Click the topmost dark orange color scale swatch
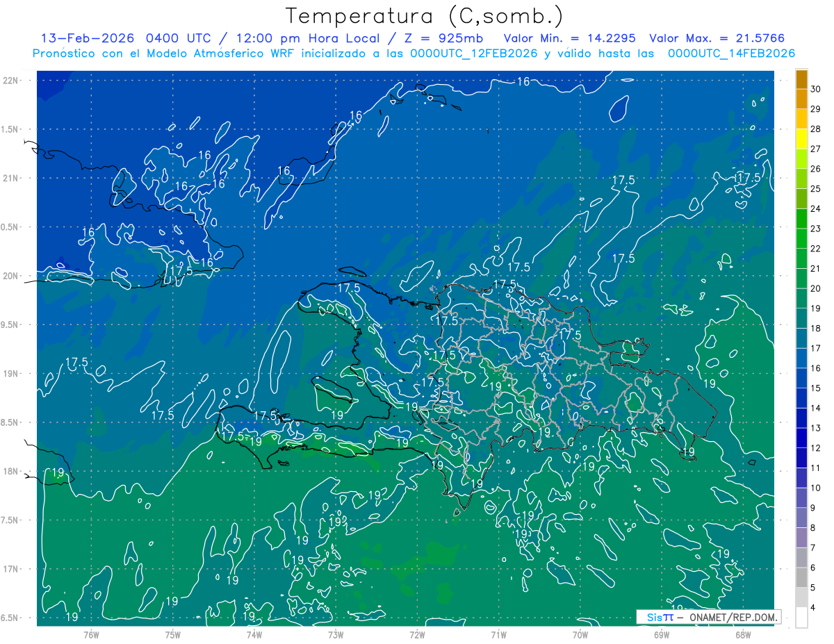Screen dimensions: 834x644 801,79
